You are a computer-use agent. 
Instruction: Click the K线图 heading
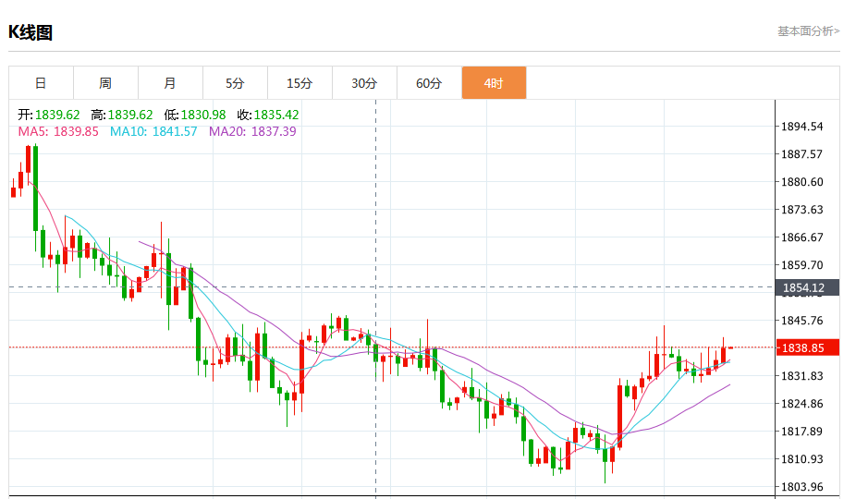coord(31,32)
